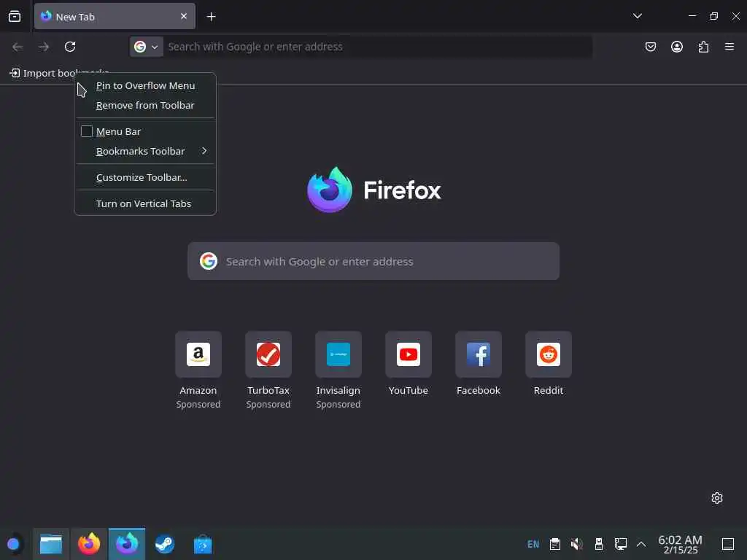Open the Firefox View tab list icon
Image resolution: width=747 pixels, height=560 pixels.
[x=15, y=17]
